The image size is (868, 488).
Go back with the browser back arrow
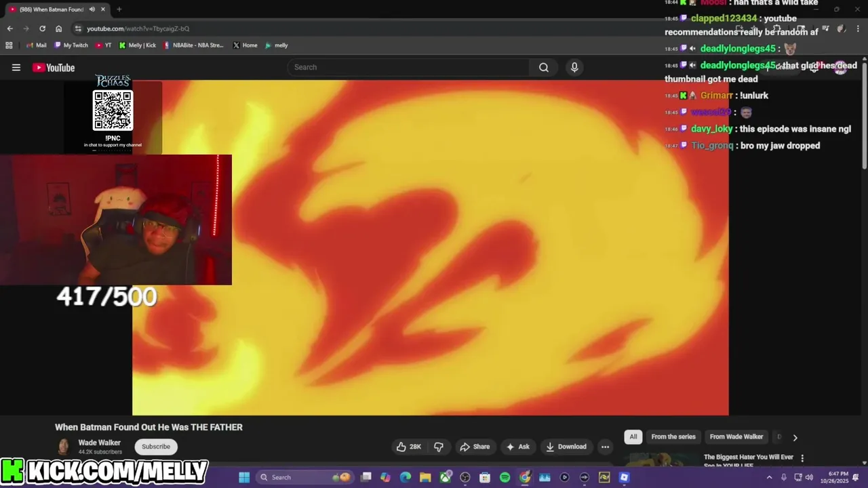9,28
